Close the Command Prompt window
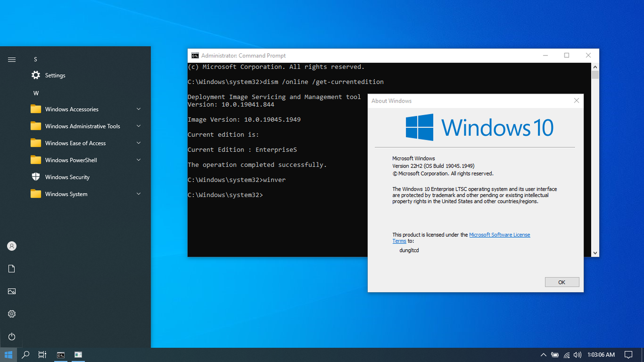Viewport: 644px width, 362px height. pyautogui.click(x=588, y=55)
